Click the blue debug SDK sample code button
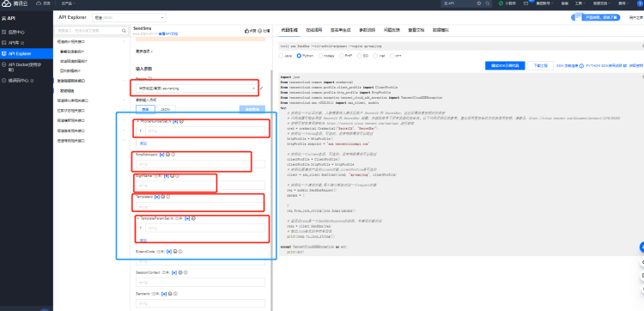The image size is (644, 311). 505,66
